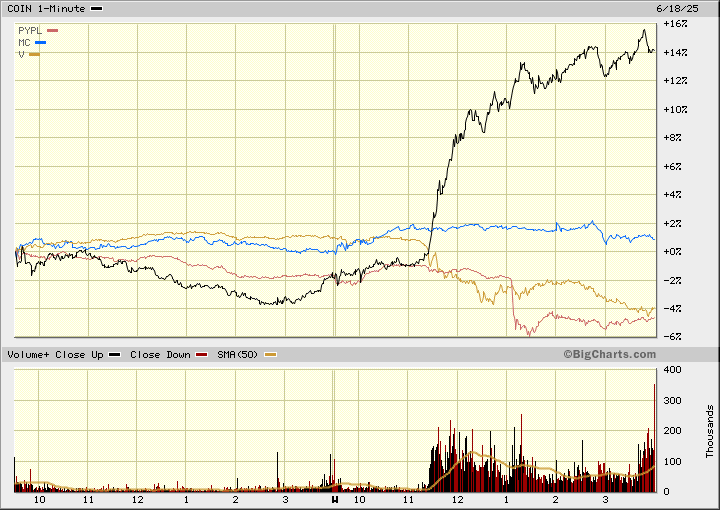This screenshot has width=720, height=510.
Task: Click the red PYPL legend color swatch
Action: point(53,31)
